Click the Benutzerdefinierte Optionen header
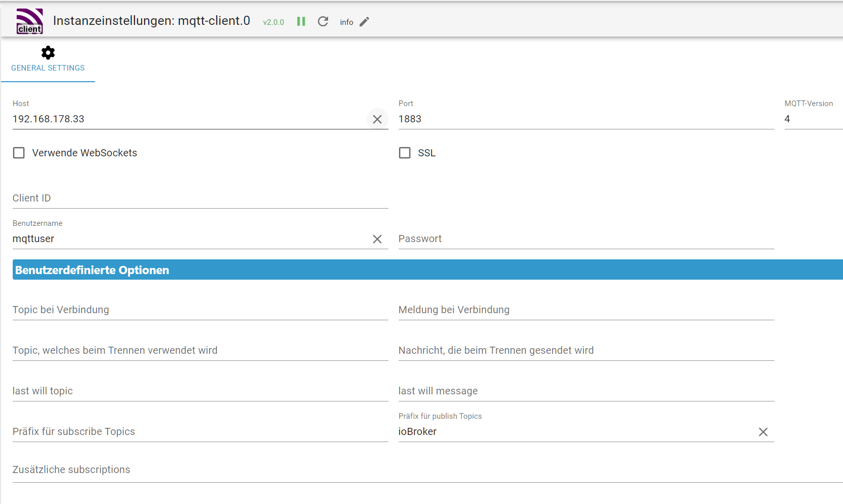The image size is (843, 504). 428,270
